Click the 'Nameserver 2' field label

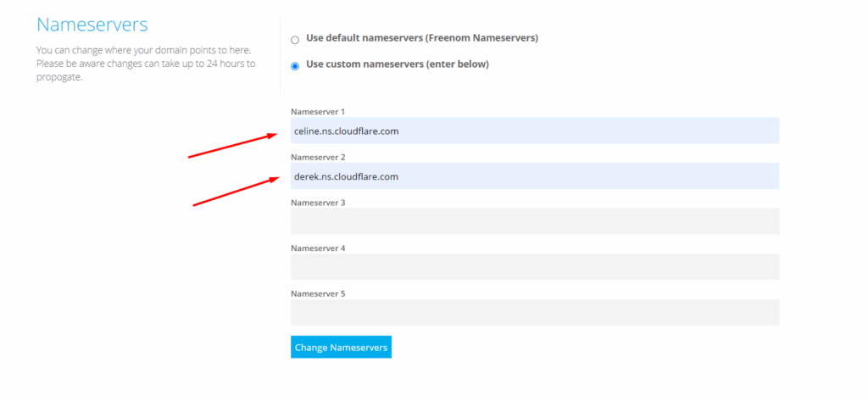pyautogui.click(x=318, y=158)
